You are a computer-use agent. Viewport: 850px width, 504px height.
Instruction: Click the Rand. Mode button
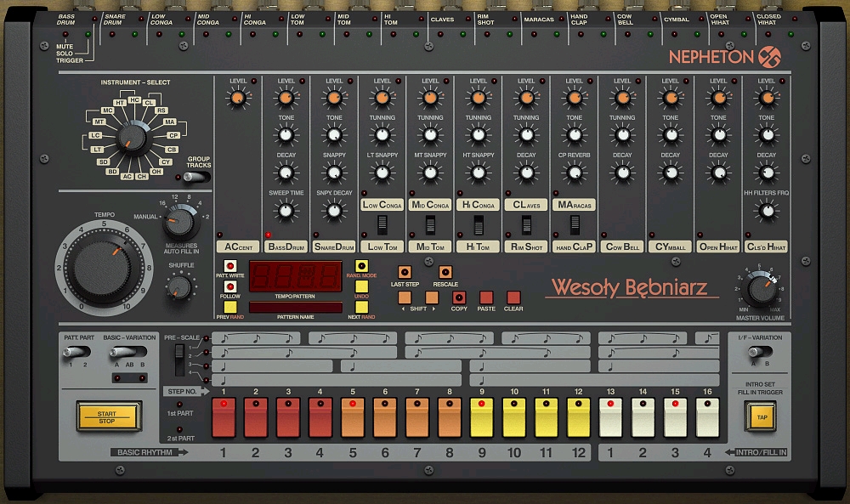point(361,265)
